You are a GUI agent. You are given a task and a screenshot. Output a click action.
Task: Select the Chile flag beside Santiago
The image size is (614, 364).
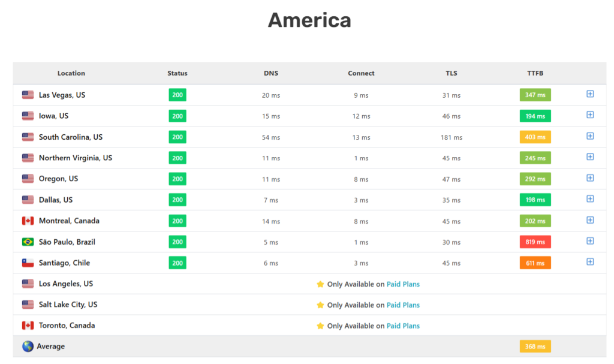click(27, 263)
